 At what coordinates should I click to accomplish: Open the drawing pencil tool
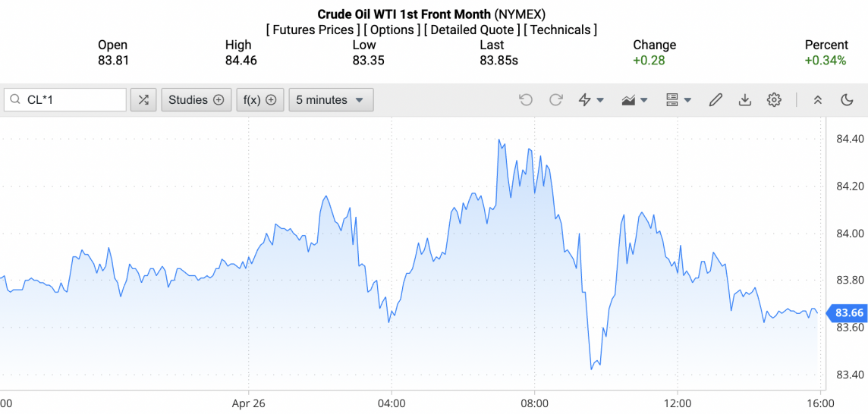click(715, 100)
